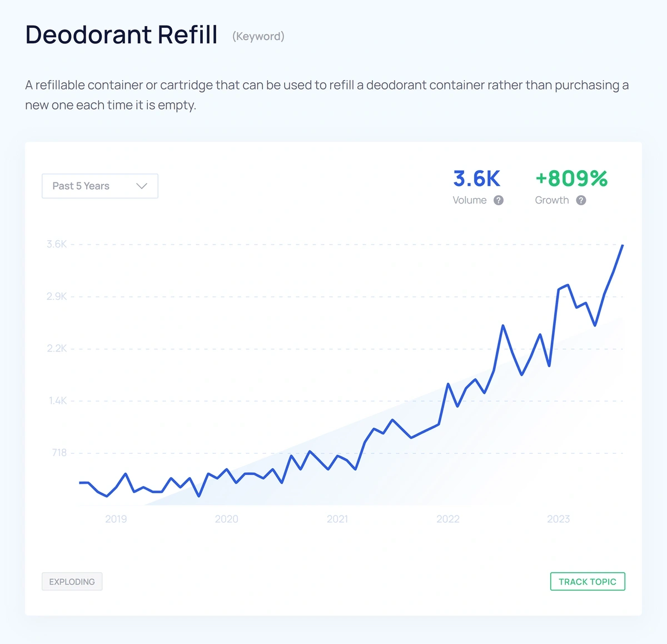Click the 718 y-axis label

[x=59, y=453]
